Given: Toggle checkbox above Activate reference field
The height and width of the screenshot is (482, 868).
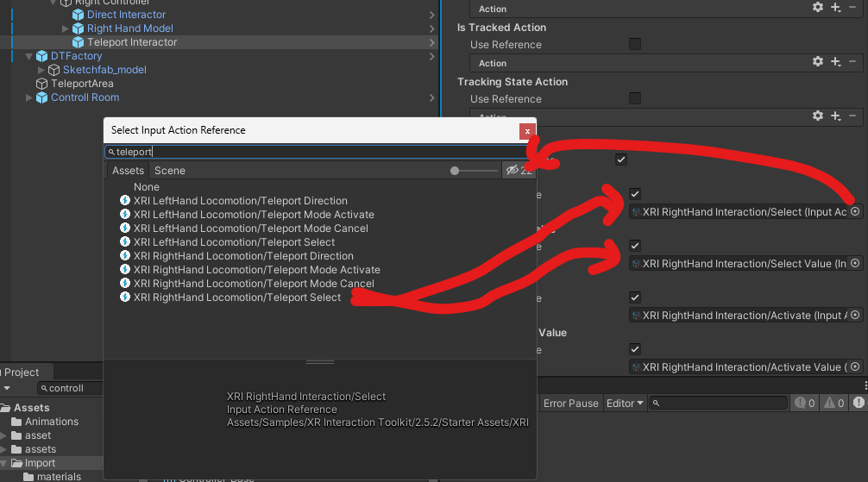Looking at the screenshot, I should click(x=635, y=297).
